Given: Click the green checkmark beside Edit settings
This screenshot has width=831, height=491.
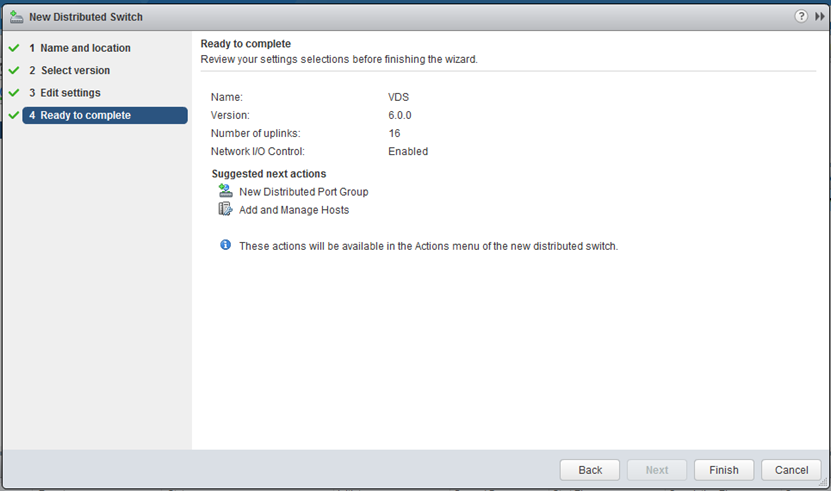Looking at the screenshot, I should [14, 92].
